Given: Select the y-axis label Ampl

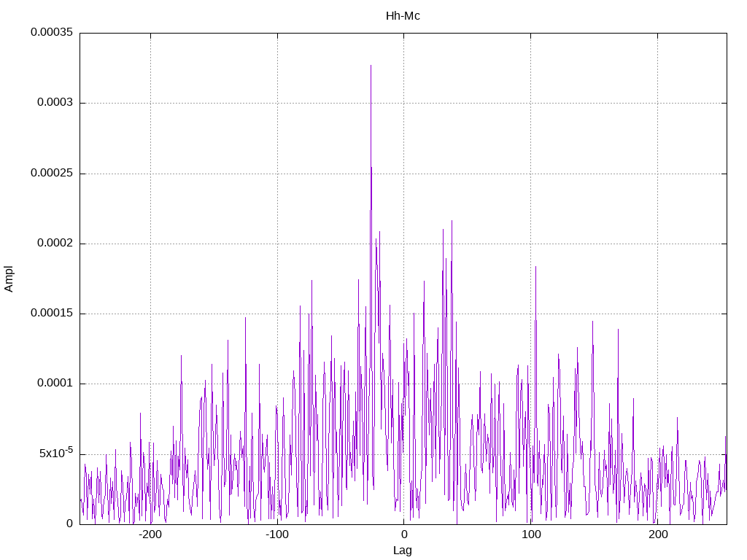Looking at the screenshot, I should (9, 279).
